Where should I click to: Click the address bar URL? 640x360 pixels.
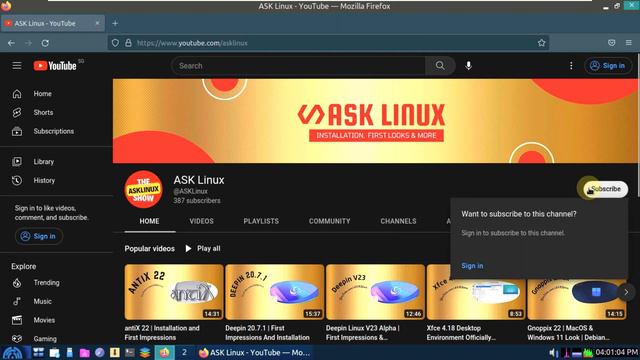(x=192, y=43)
